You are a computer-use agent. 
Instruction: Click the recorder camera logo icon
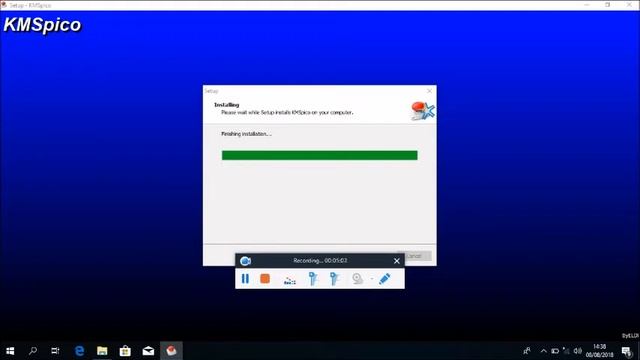(x=245, y=261)
